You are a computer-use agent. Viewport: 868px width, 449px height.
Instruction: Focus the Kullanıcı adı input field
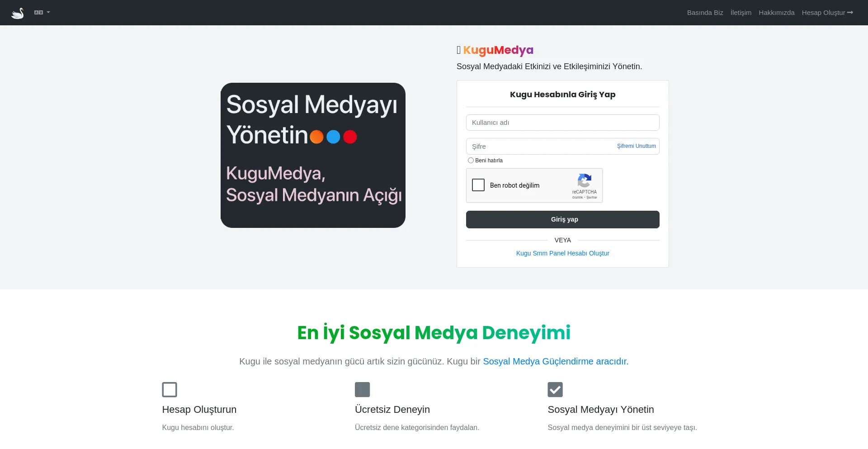pos(562,123)
